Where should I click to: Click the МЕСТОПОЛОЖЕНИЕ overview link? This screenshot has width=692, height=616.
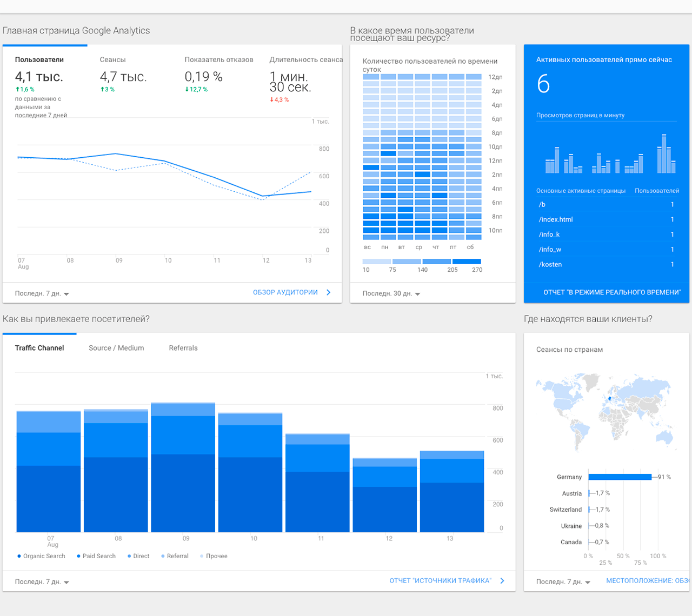click(x=647, y=581)
